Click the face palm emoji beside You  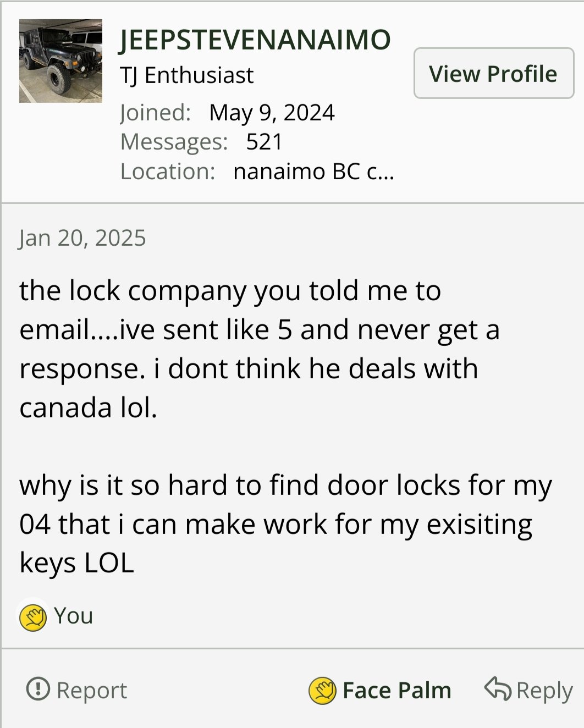[x=33, y=616]
